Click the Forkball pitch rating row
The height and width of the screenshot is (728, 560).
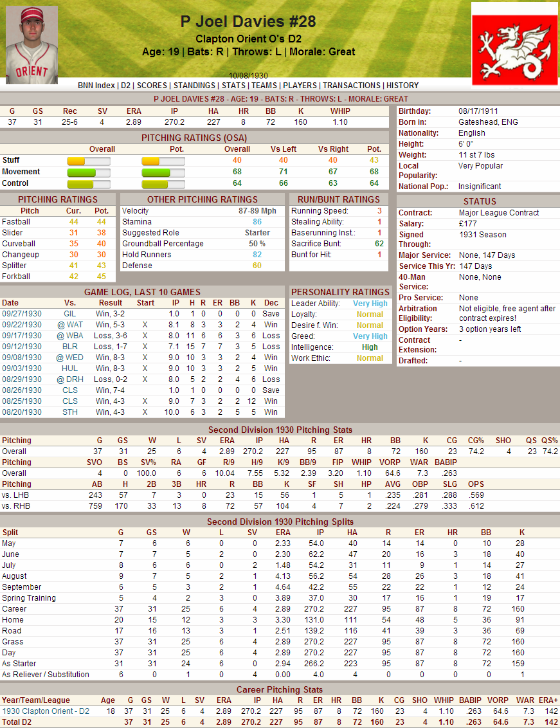coord(57,277)
